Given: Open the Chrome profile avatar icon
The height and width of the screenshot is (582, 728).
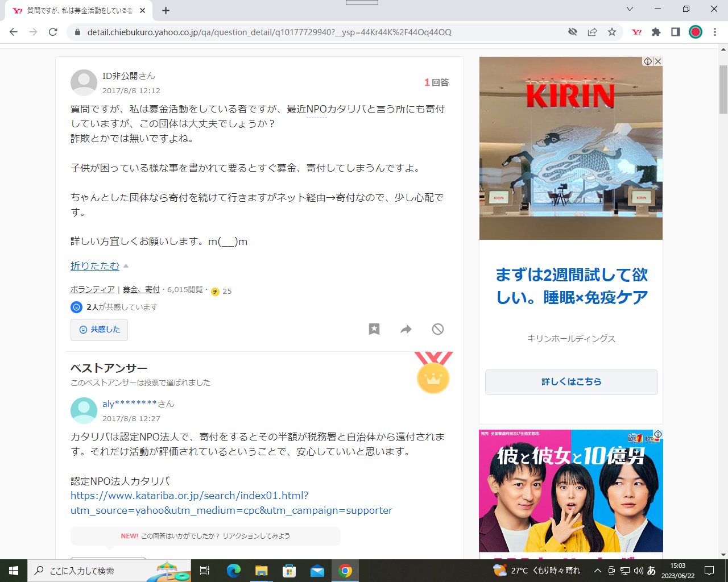Looking at the screenshot, I should (695, 32).
